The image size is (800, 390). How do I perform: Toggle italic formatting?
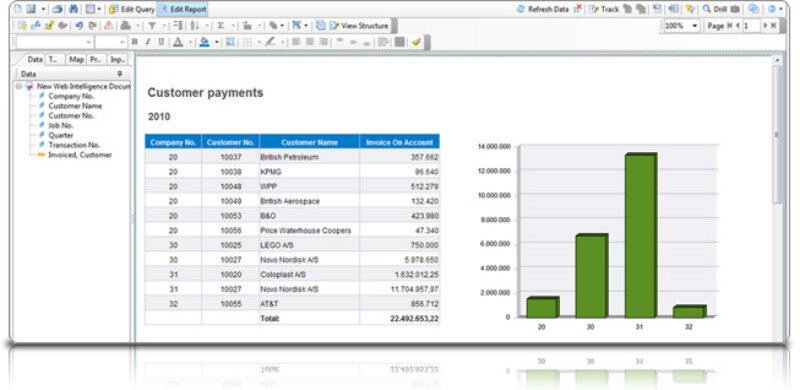click(148, 42)
